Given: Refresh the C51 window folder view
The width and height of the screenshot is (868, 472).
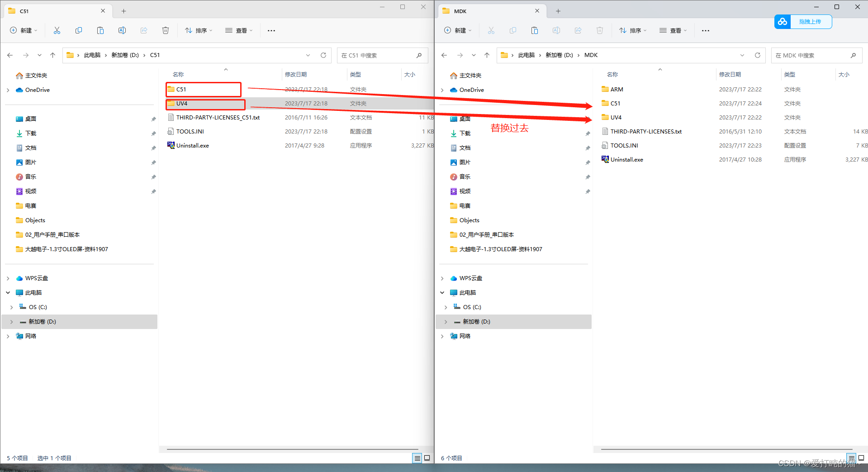Looking at the screenshot, I should pos(323,55).
